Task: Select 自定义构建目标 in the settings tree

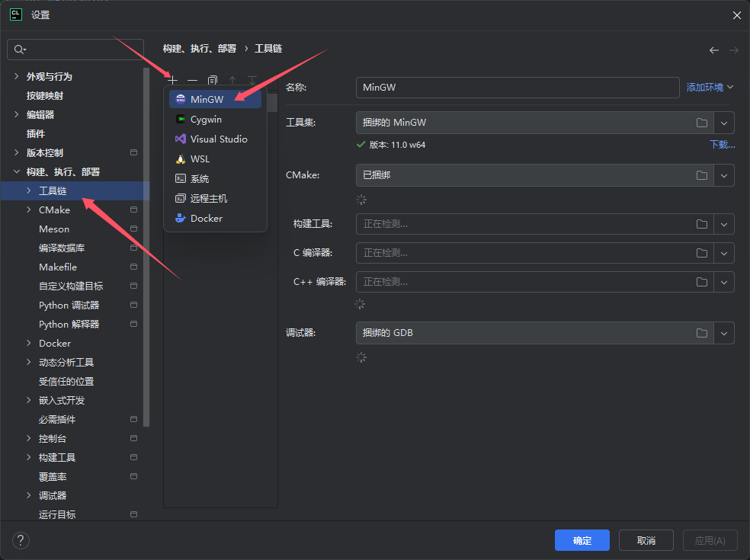Action: (71, 286)
